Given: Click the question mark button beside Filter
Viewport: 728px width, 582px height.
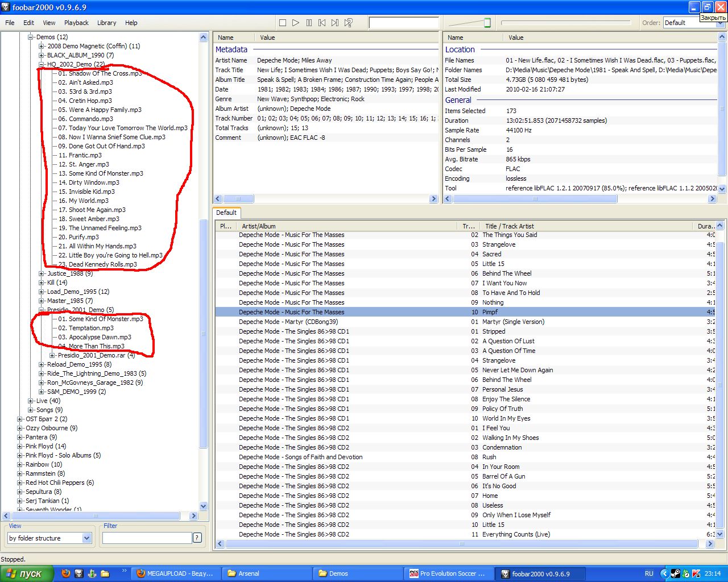Looking at the screenshot, I should tap(197, 538).
